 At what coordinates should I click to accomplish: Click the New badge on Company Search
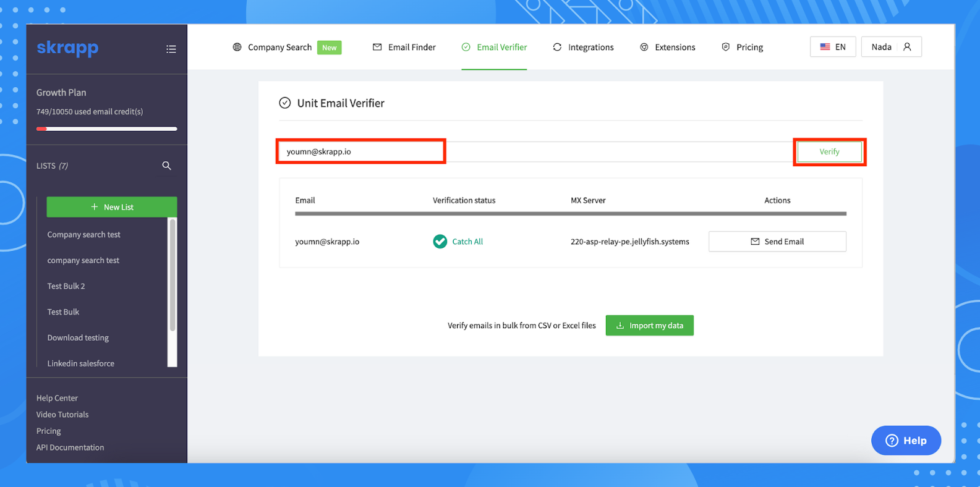pos(330,48)
